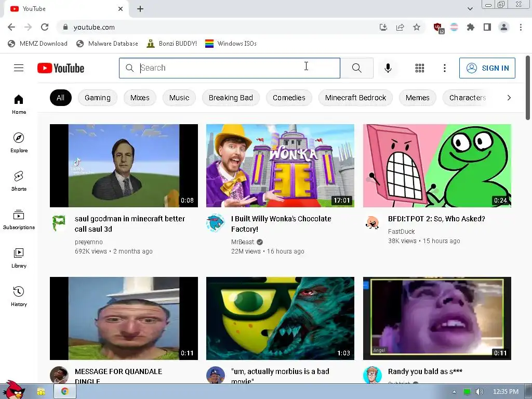
Task: Open Explore in sidebar
Action: [19, 142]
